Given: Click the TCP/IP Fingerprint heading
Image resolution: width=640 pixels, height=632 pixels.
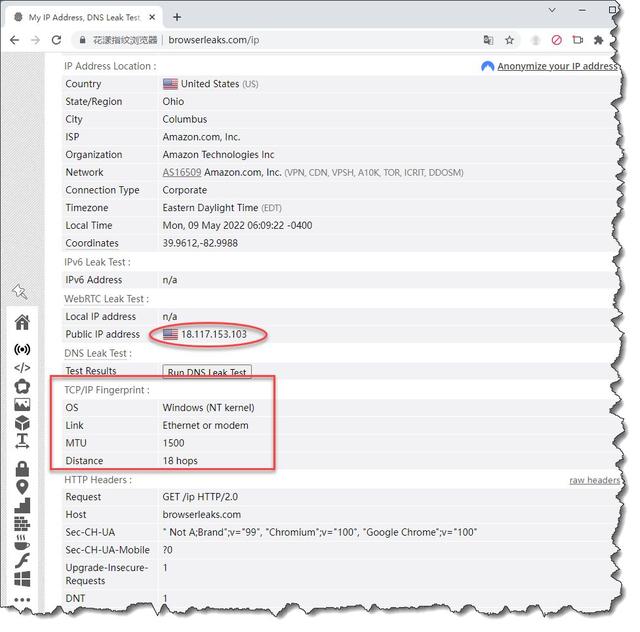Looking at the screenshot, I should tap(107, 390).
